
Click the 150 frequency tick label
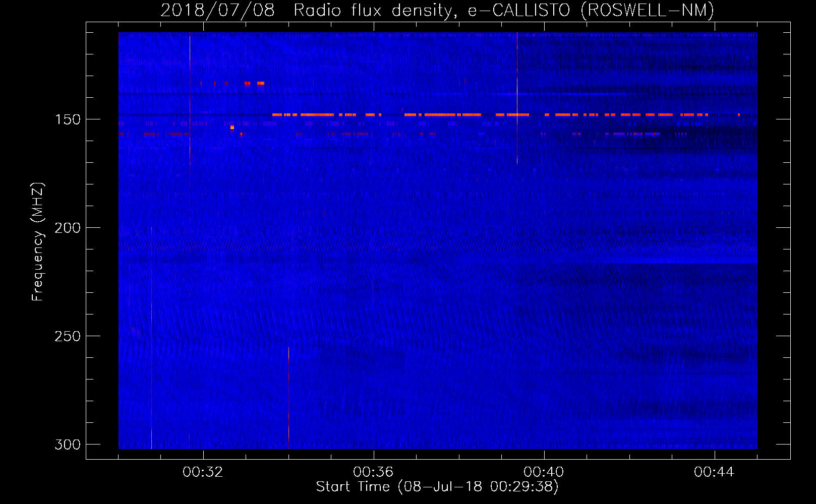[67, 119]
